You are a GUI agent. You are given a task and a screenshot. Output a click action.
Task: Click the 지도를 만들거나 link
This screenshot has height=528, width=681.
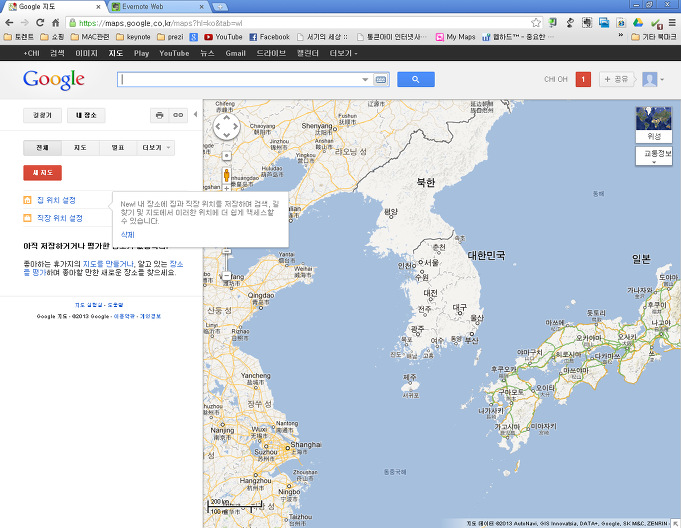point(108,264)
